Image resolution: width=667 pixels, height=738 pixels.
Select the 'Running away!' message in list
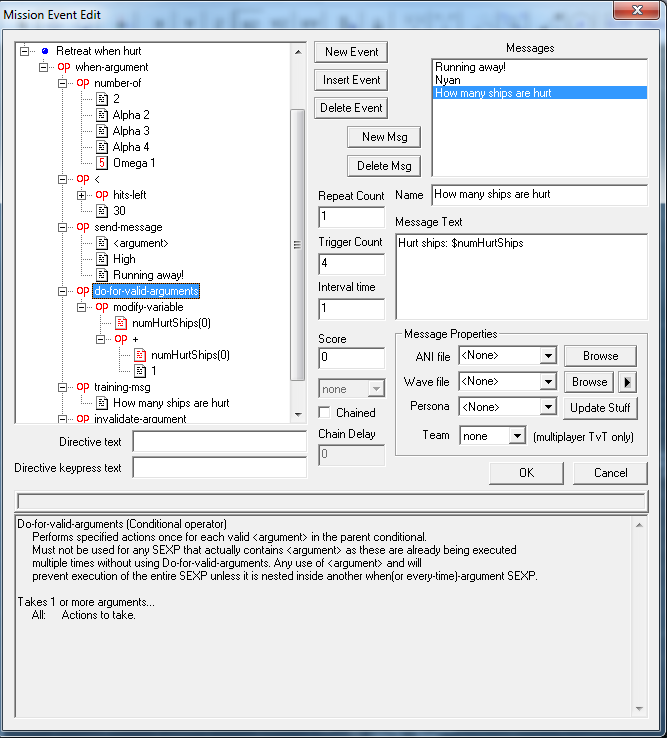[539, 67]
